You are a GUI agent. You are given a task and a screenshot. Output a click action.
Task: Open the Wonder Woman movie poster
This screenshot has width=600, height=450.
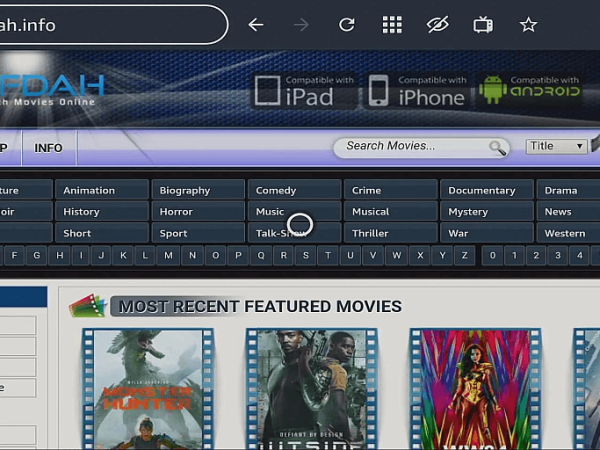[475, 389]
